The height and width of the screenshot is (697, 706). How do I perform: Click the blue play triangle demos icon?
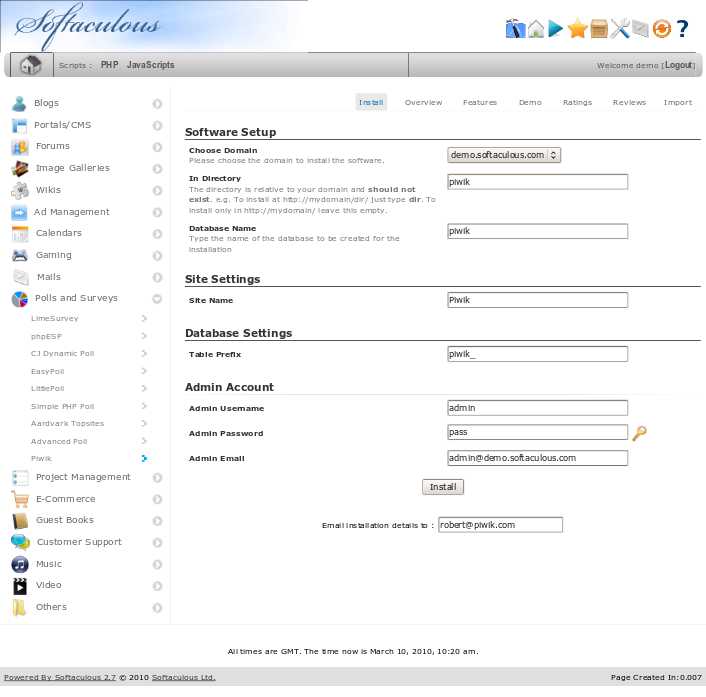click(x=556, y=29)
